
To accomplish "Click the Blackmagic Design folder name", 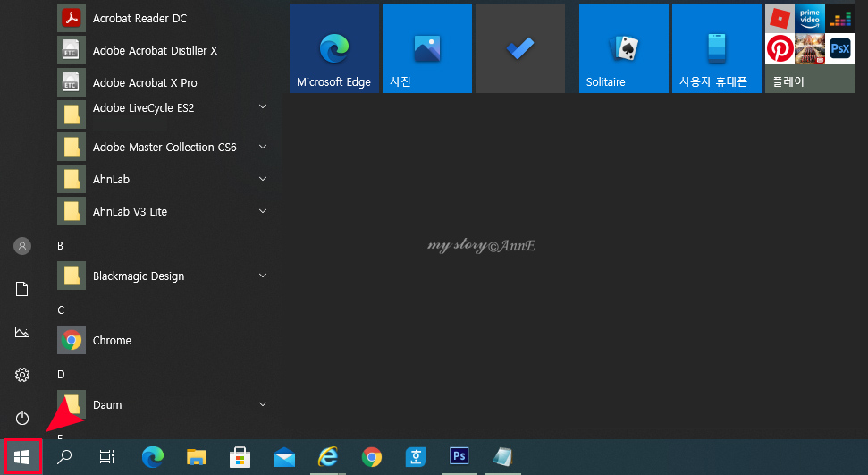I will (x=139, y=276).
